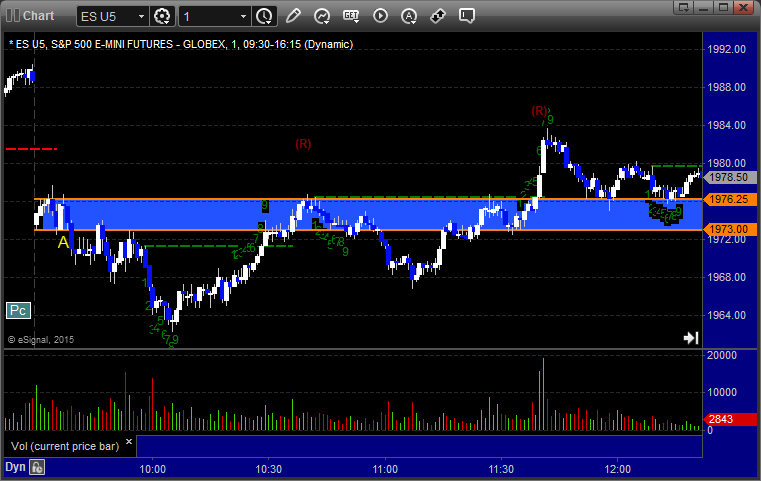
Task: Click the 1978.50 current price label
Action: [x=726, y=176]
